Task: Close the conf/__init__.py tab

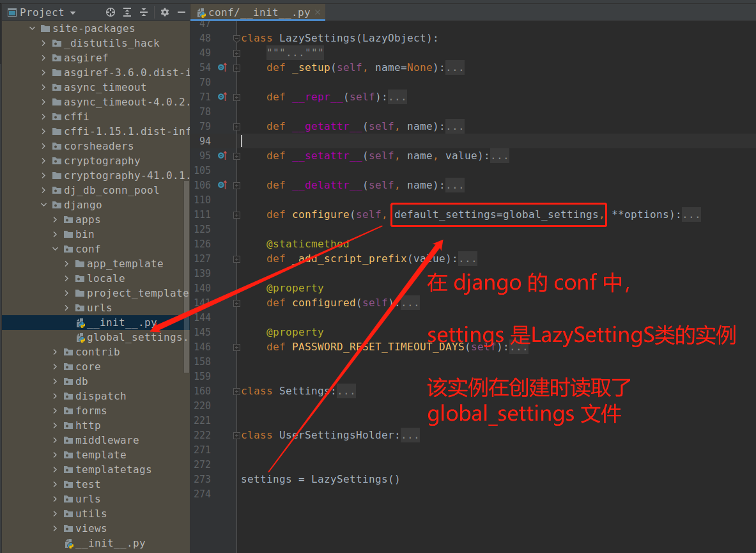Action: 317,12
